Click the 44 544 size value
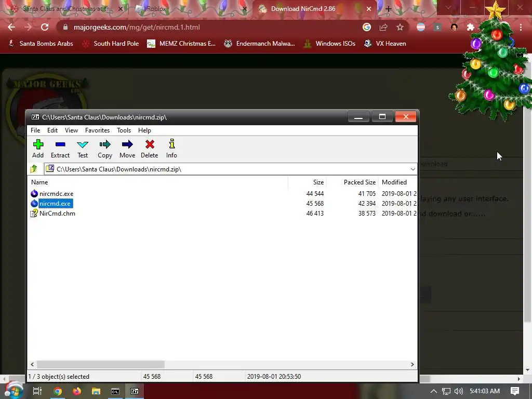Screen dimensions: 532x399 [x=315, y=194]
